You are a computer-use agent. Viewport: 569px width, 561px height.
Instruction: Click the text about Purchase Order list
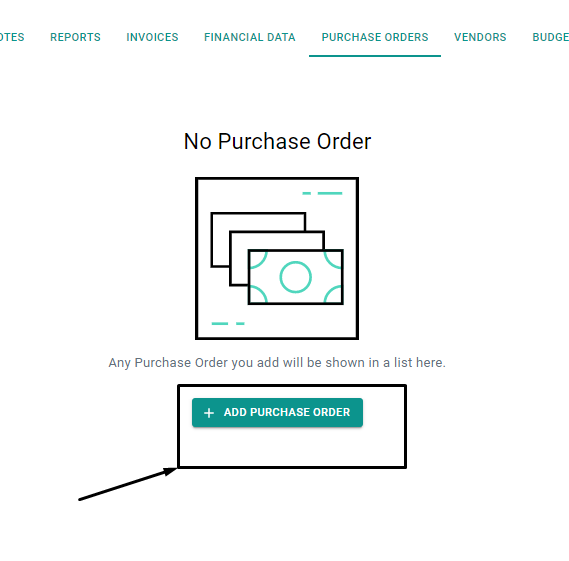click(x=277, y=363)
